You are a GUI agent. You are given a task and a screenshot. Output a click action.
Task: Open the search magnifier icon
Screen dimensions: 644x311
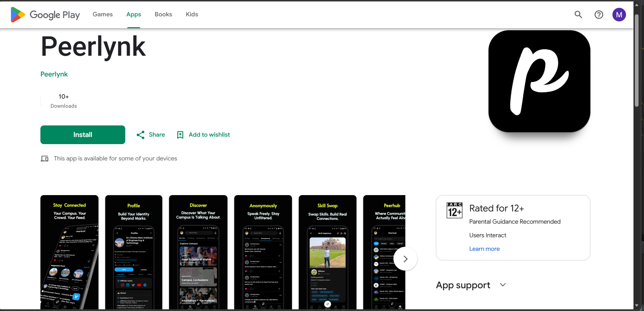point(578,15)
